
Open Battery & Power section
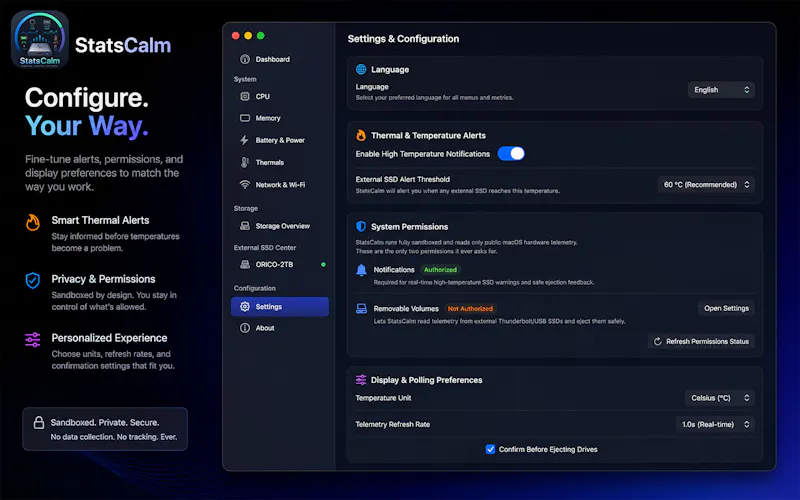(280, 140)
